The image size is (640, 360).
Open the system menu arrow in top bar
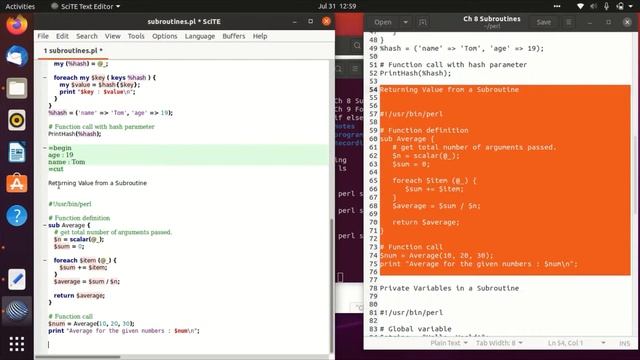click(631, 6)
